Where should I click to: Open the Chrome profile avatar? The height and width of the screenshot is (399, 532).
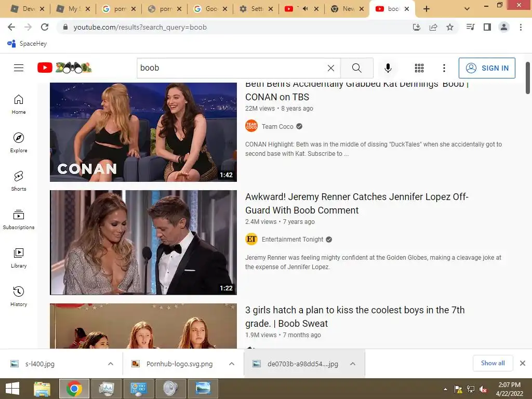504,27
